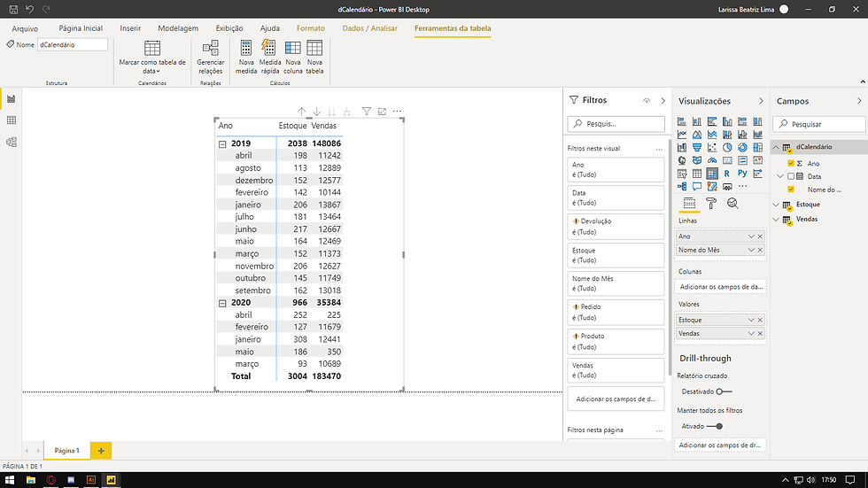
Task: Switch to Data view in left sidebar
Action: click(11, 120)
